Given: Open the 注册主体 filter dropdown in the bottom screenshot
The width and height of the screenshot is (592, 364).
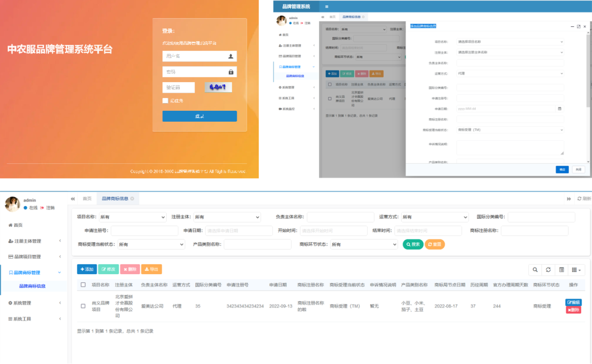Looking at the screenshot, I should pos(227,217).
